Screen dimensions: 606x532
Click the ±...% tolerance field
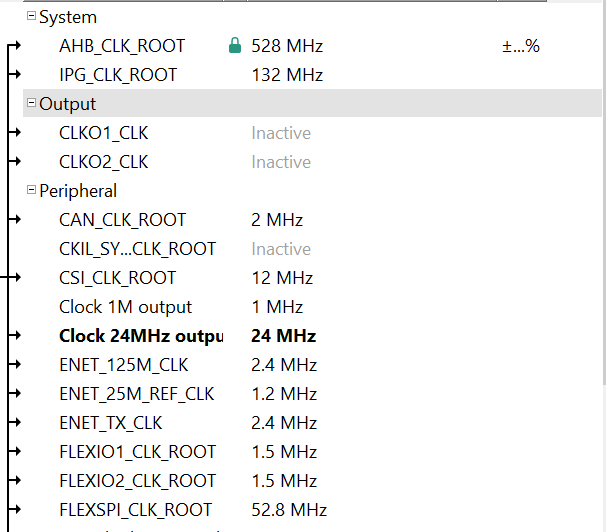520,46
